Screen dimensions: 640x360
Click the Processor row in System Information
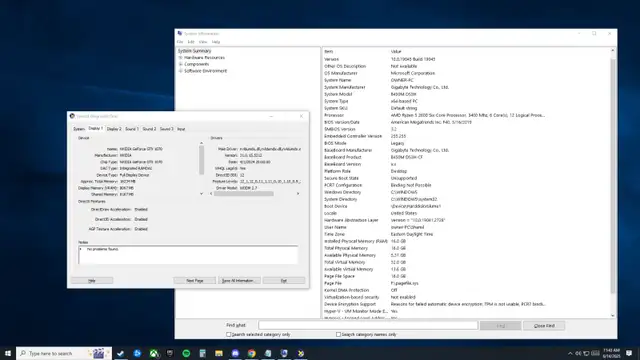(x=466, y=115)
